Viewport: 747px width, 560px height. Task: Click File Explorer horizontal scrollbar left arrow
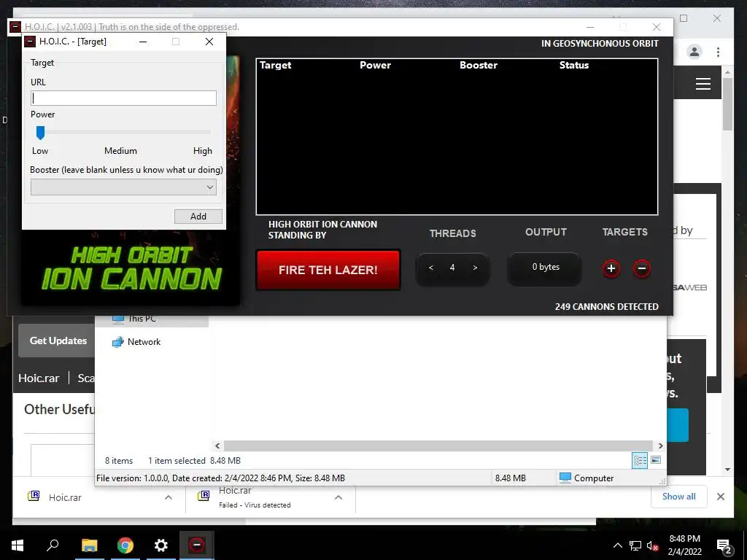217,446
